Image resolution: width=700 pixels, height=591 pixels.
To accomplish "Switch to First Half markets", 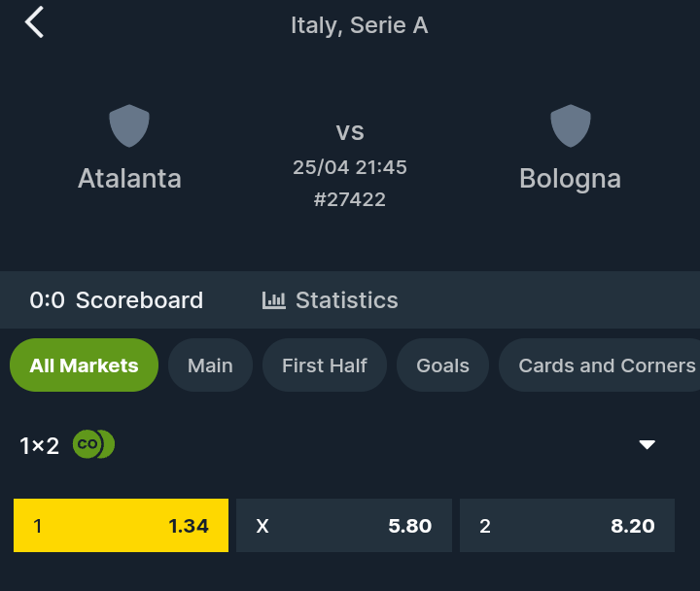I will coord(325,365).
